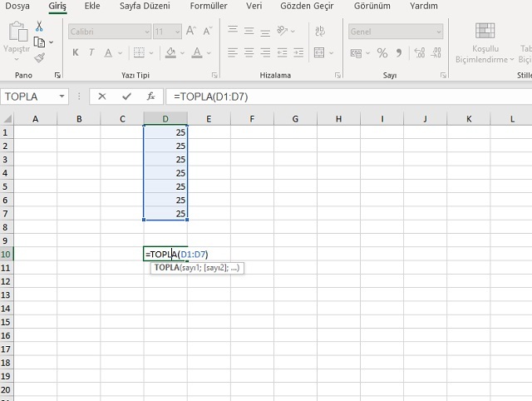This screenshot has height=401, width=532.
Task: Select all cells with corner triangle
Action: point(7,119)
